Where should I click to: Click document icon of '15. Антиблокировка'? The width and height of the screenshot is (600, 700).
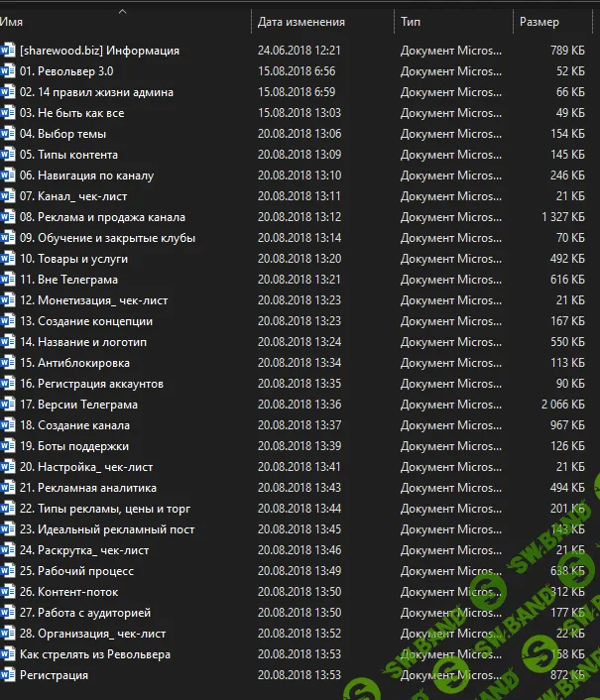tap(9, 363)
